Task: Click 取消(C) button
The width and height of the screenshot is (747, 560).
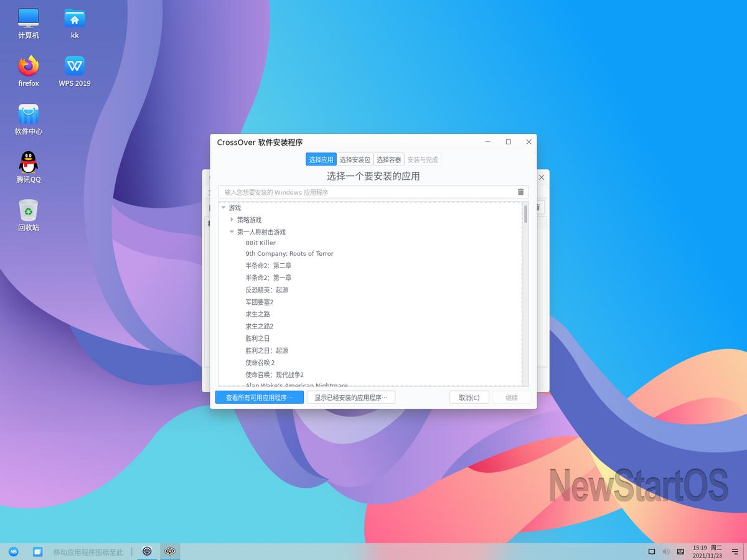Action: [469, 398]
